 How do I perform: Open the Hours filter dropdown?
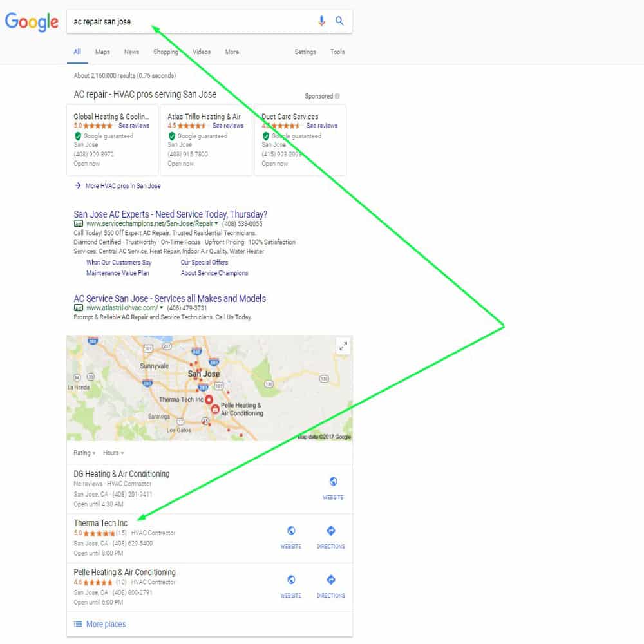(113, 453)
